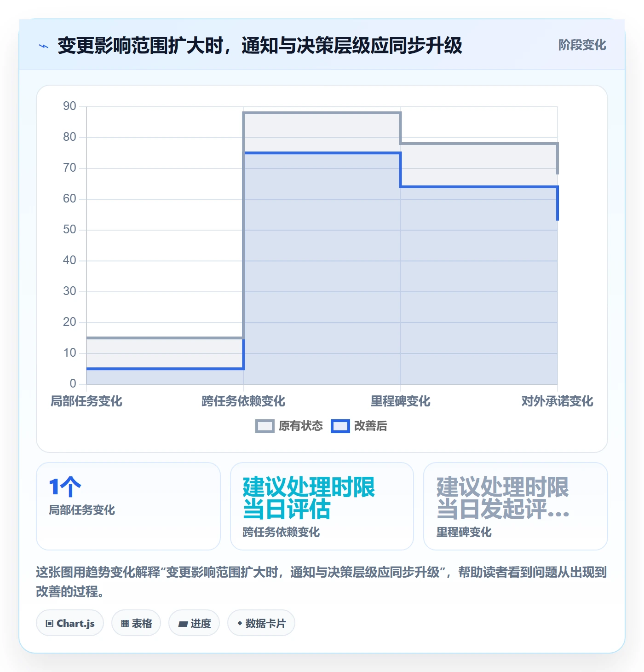Open the 1个 局部任务变化 card
This screenshot has height=672, width=644.
[128, 506]
